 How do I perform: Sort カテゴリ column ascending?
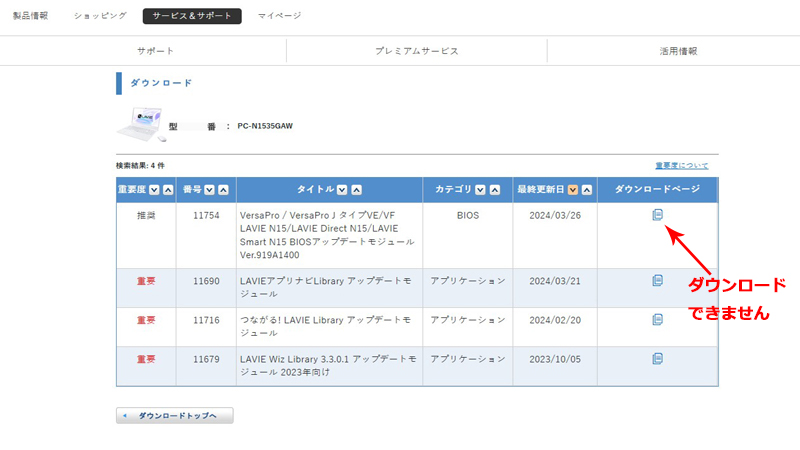pos(493,190)
